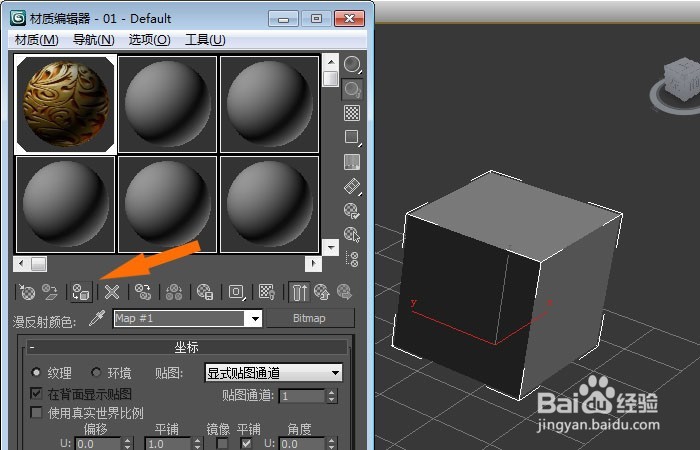Select the second sample slot sphere
700x450 pixels.
[167, 104]
